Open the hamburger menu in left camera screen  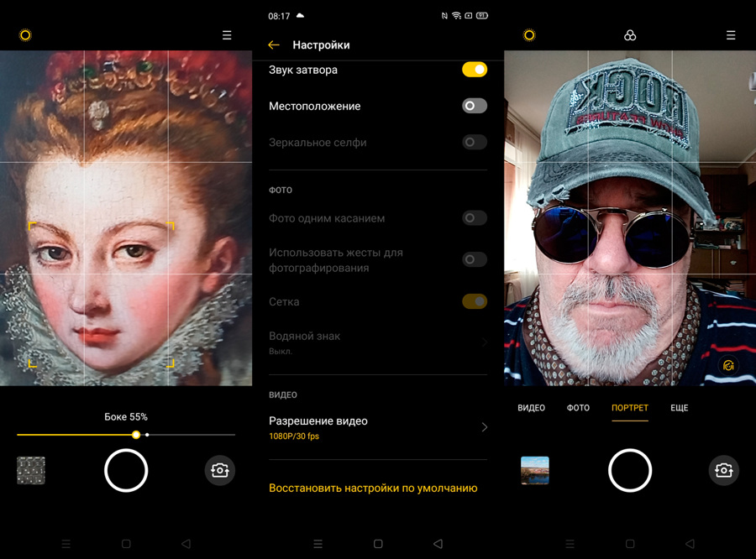(227, 35)
